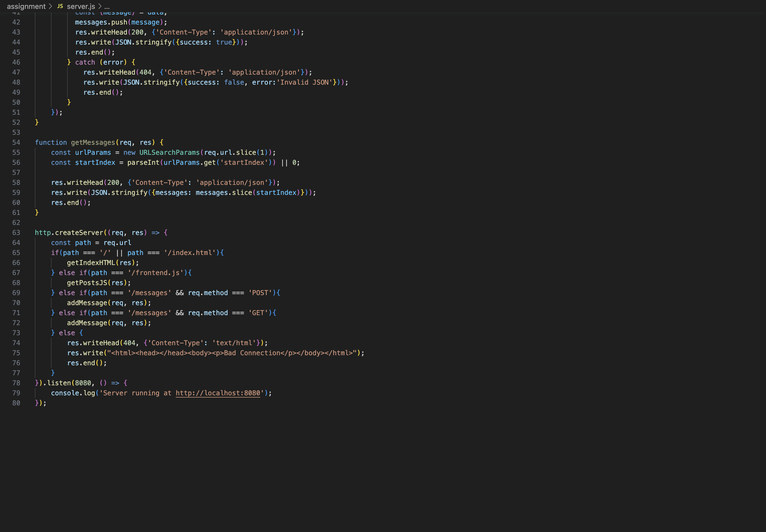
Task: Click the startIndex variable on line 56
Action: 95,162
